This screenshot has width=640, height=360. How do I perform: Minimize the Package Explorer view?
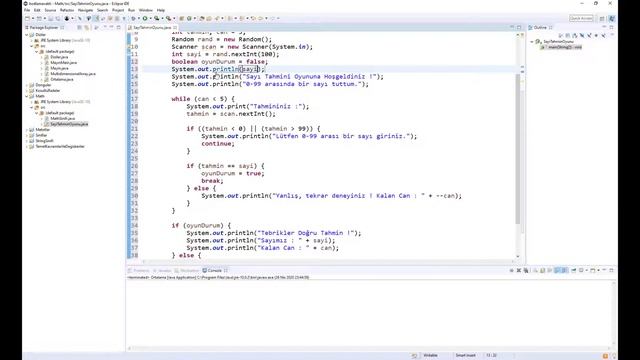pos(111,27)
